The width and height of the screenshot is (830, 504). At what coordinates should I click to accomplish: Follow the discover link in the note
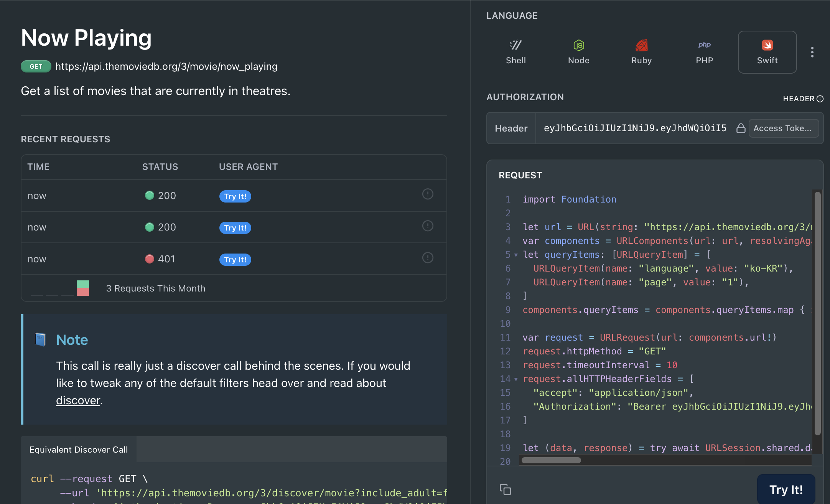click(x=78, y=400)
